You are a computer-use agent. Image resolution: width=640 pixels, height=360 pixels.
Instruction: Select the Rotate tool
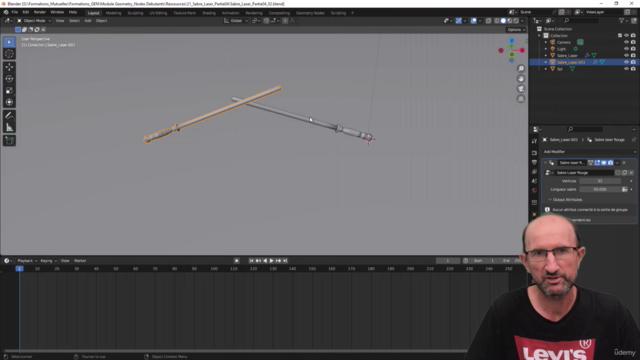point(9,79)
